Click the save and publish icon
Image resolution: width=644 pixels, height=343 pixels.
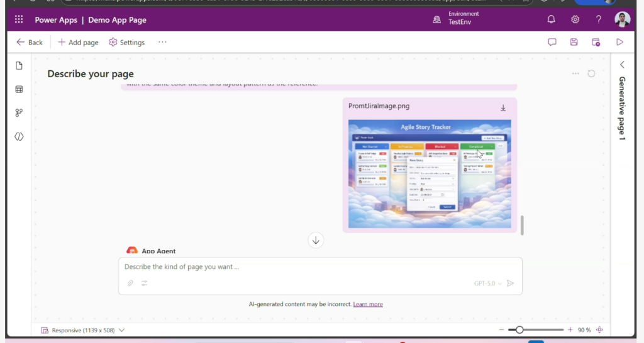click(596, 42)
